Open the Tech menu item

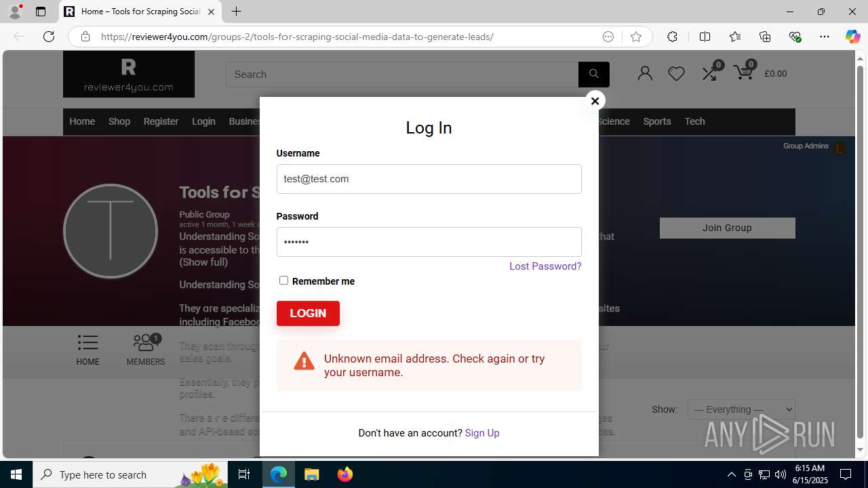tap(694, 121)
